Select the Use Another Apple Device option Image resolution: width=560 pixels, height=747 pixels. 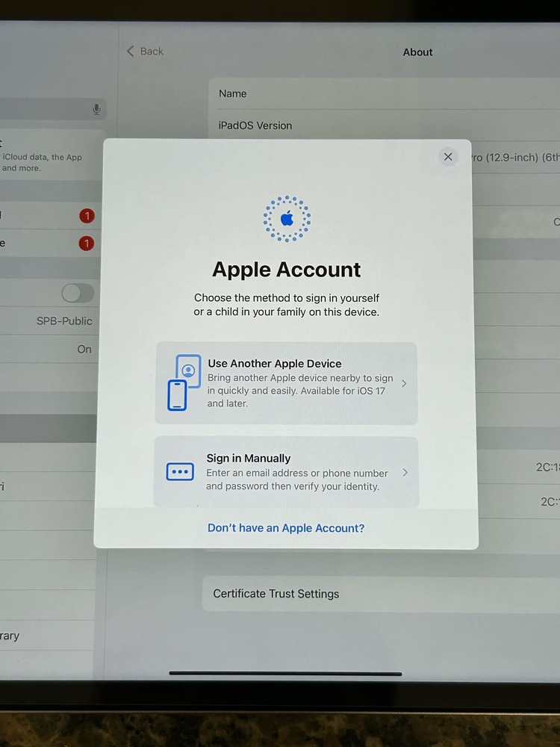coord(286,383)
